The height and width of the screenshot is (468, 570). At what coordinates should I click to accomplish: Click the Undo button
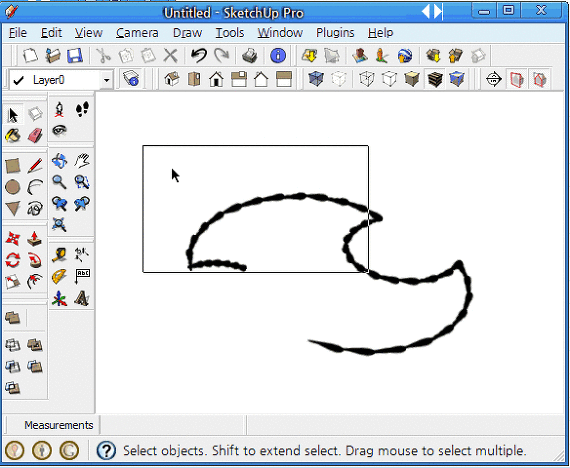[199, 56]
